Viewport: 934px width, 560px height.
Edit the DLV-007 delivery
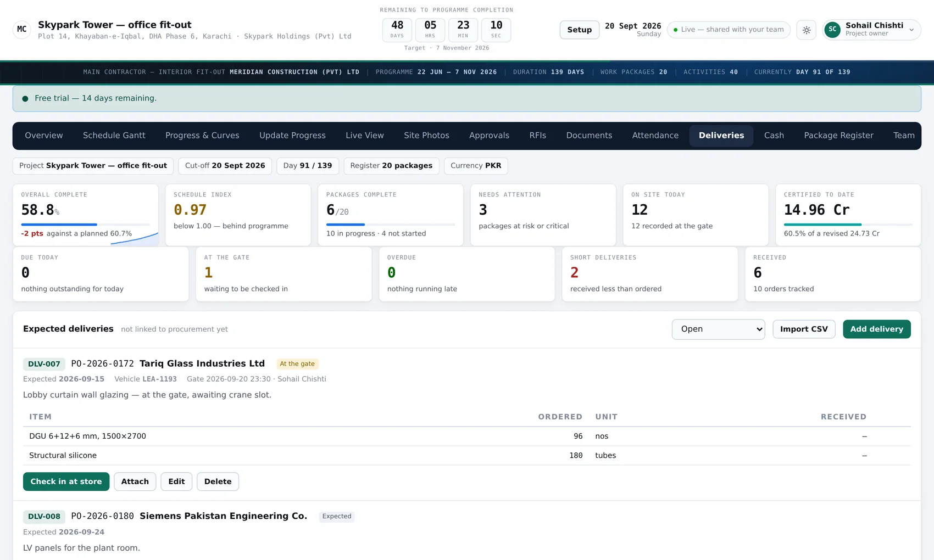176,481
